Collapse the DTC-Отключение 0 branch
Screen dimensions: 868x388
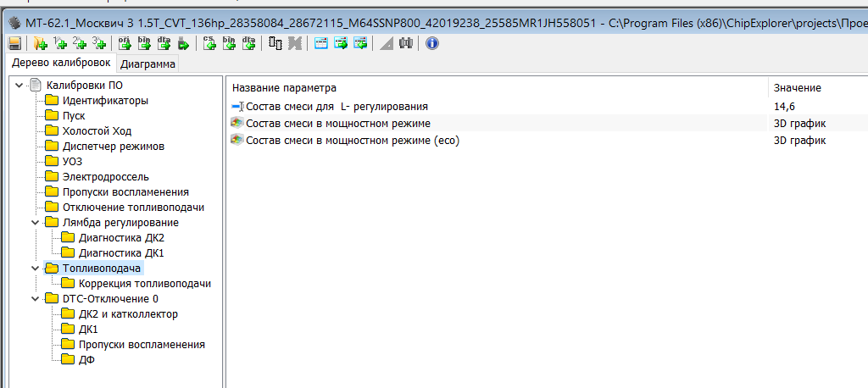click(x=34, y=299)
